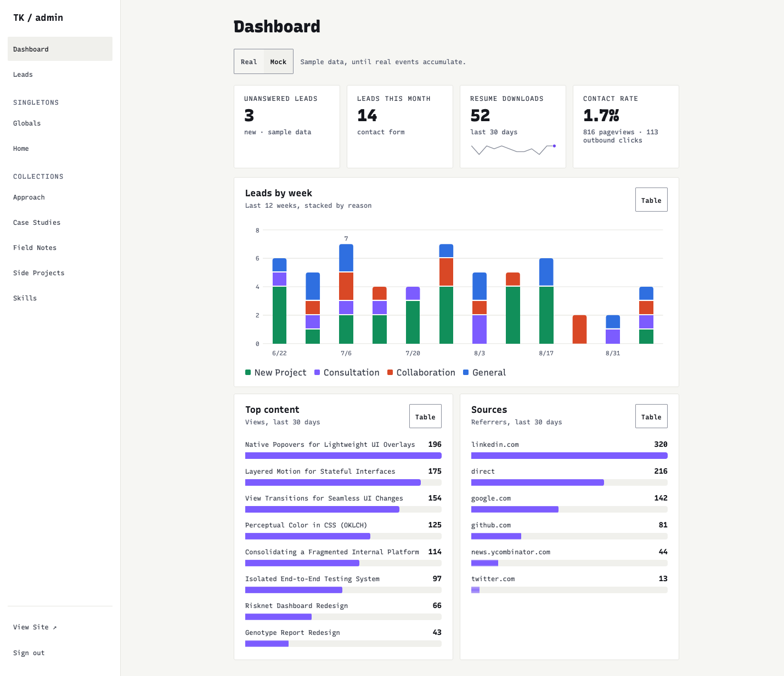Click 'Consolidating a Fragmented Internal Platform'
This screenshot has height=676, width=784.
coord(332,552)
